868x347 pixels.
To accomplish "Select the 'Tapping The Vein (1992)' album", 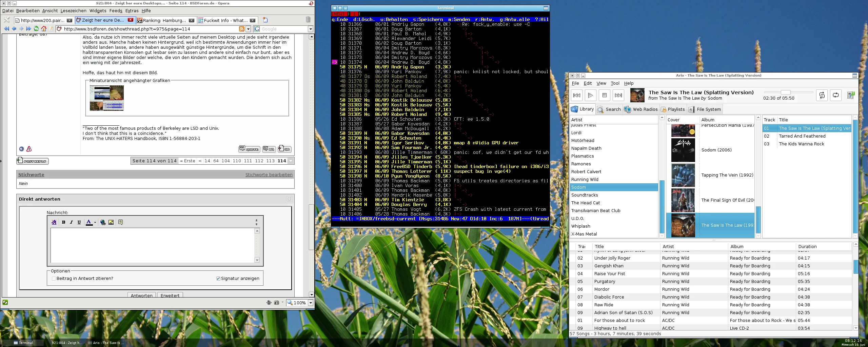I will [710, 175].
